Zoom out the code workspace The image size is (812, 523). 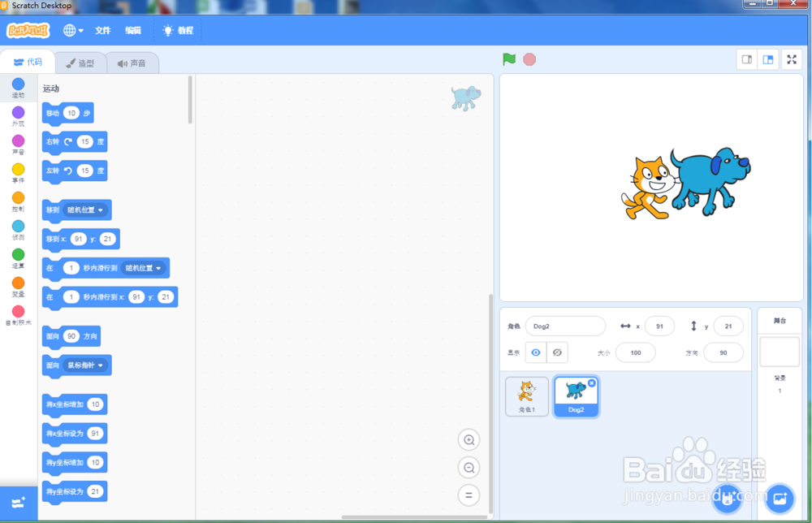[x=469, y=468]
